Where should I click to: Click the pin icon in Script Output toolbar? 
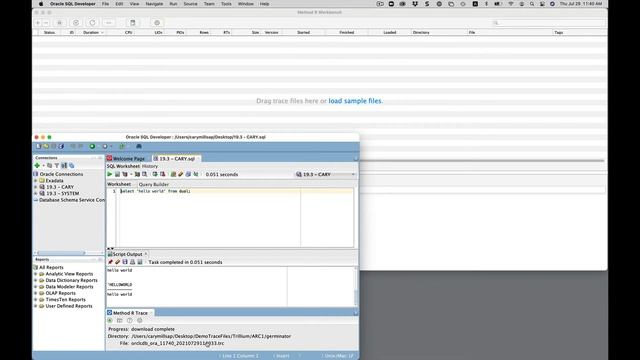(110, 262)
